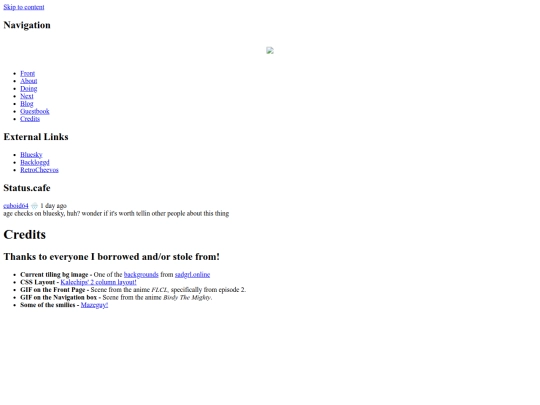
Task: Click the large Credits page heading
Action: (x=24, y=235)
